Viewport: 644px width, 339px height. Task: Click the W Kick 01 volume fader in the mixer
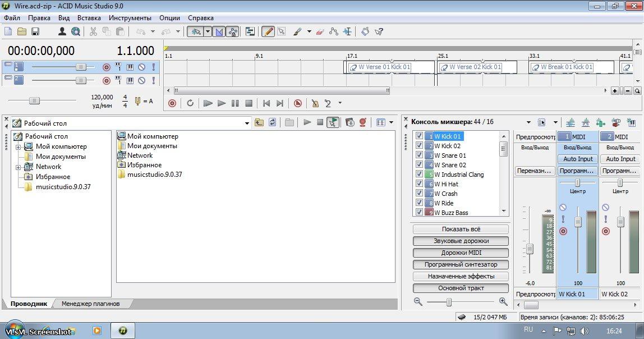578,222
